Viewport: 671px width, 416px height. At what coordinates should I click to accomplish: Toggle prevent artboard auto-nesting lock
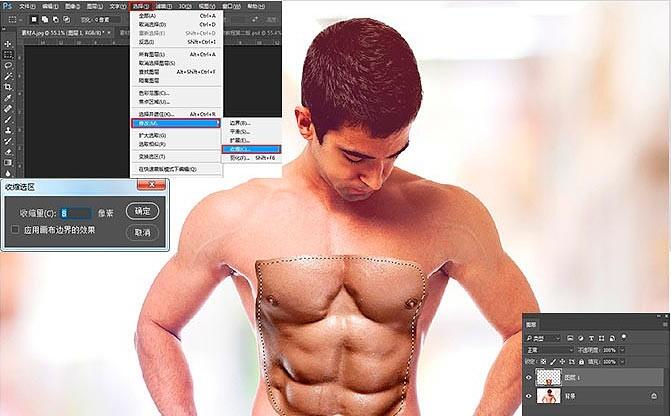point(572,362)
